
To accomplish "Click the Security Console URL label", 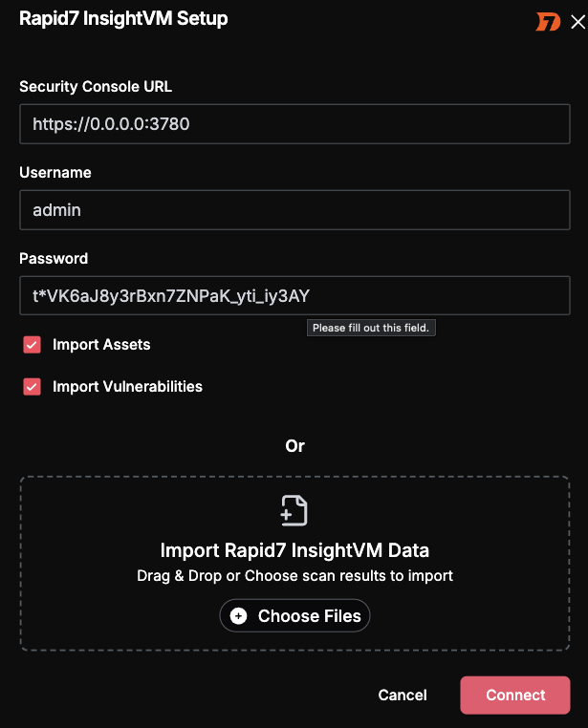I will pyautogui.click(x=96, y=86).
